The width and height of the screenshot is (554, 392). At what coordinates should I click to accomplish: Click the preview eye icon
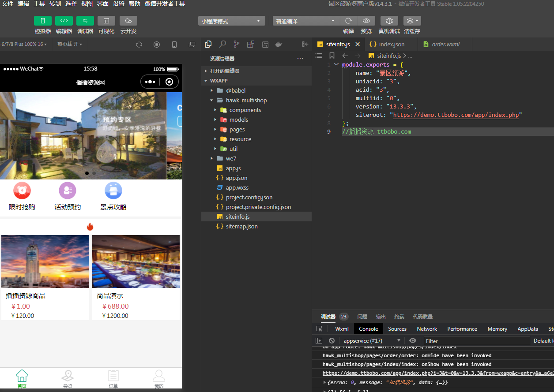pos(366,21)
